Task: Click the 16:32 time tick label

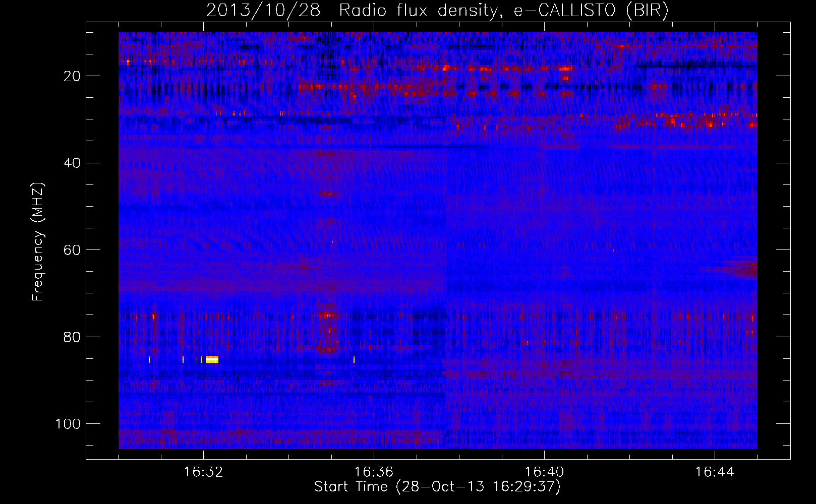Action: point(203,472)
